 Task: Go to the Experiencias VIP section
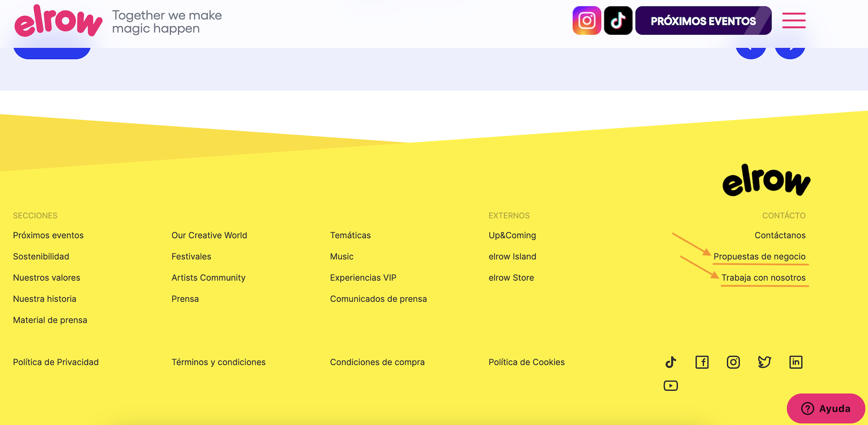coord(363,278)
